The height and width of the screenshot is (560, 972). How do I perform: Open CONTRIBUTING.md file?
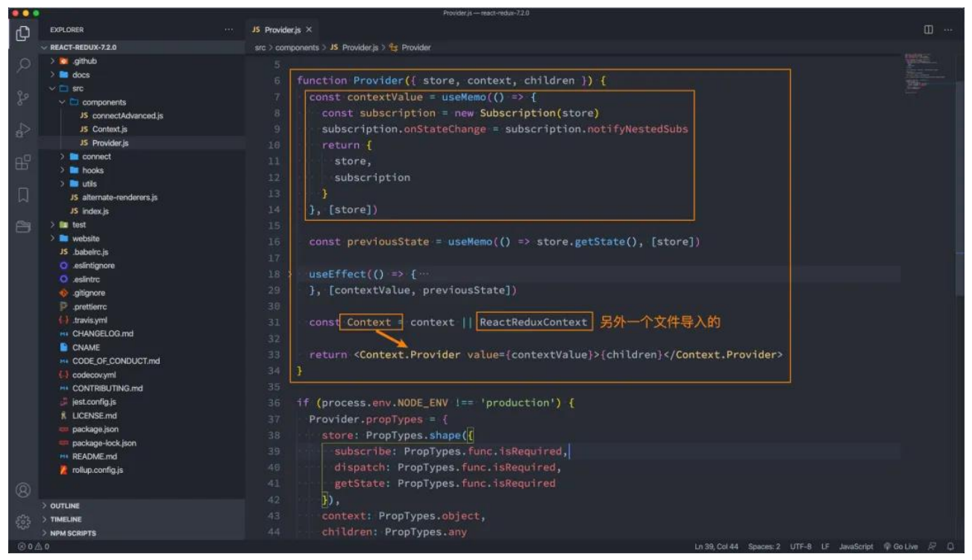(143, 388)
